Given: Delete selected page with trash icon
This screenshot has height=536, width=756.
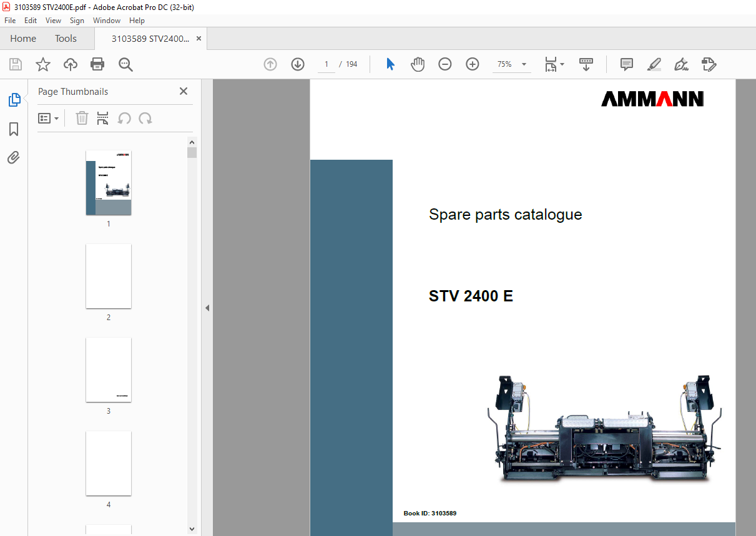Looking at the screenshot, I should [x=82, y=118].
